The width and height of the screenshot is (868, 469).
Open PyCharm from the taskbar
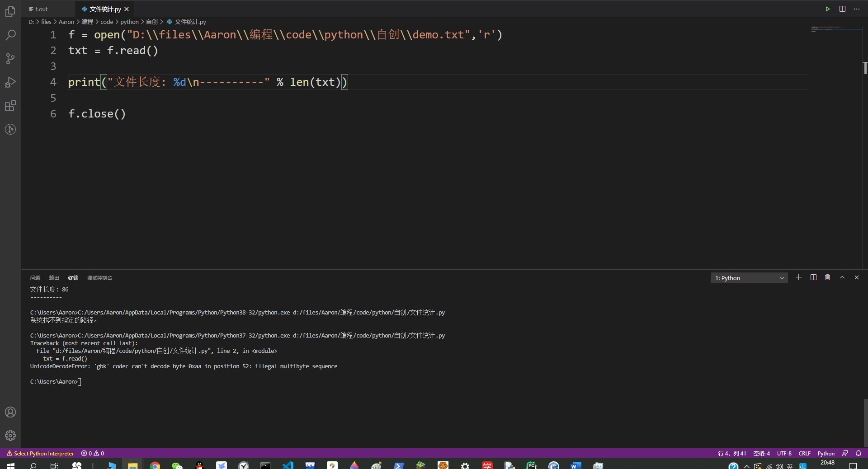(531, 465)
